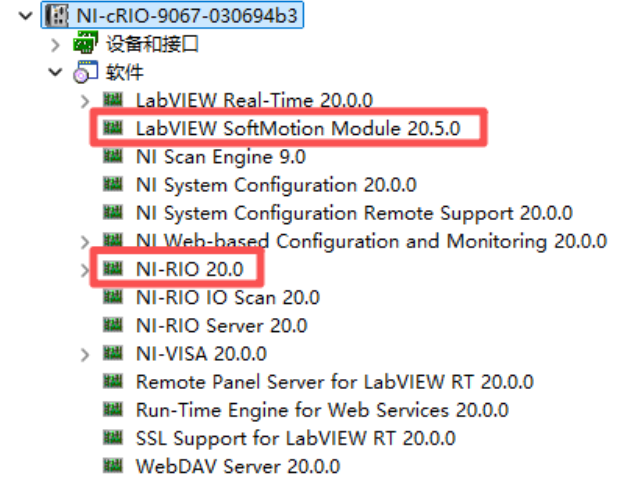Click icon beside LabVIEW SoftMotion Module

[113, 127]
